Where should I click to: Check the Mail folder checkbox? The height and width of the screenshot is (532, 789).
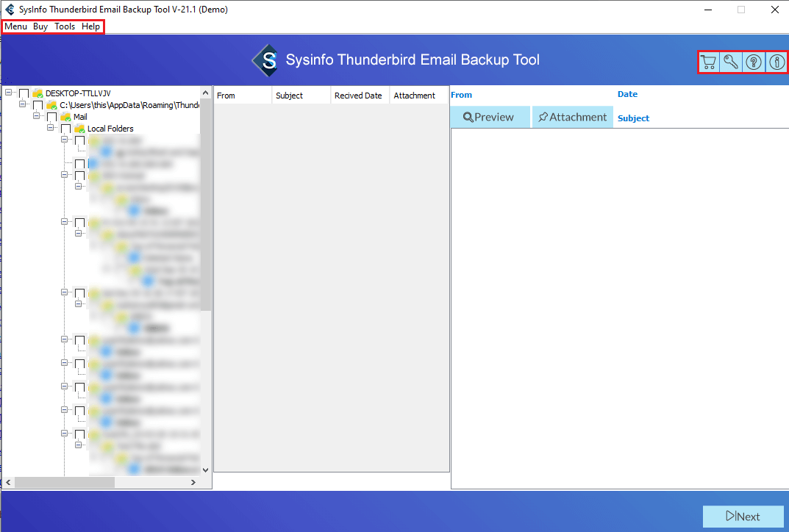pos(51,117)
